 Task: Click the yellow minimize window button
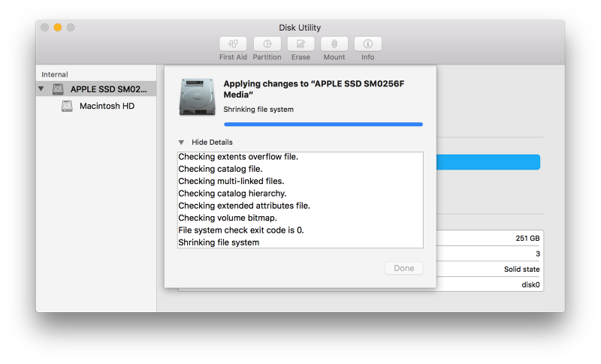(x=58, y=28)
